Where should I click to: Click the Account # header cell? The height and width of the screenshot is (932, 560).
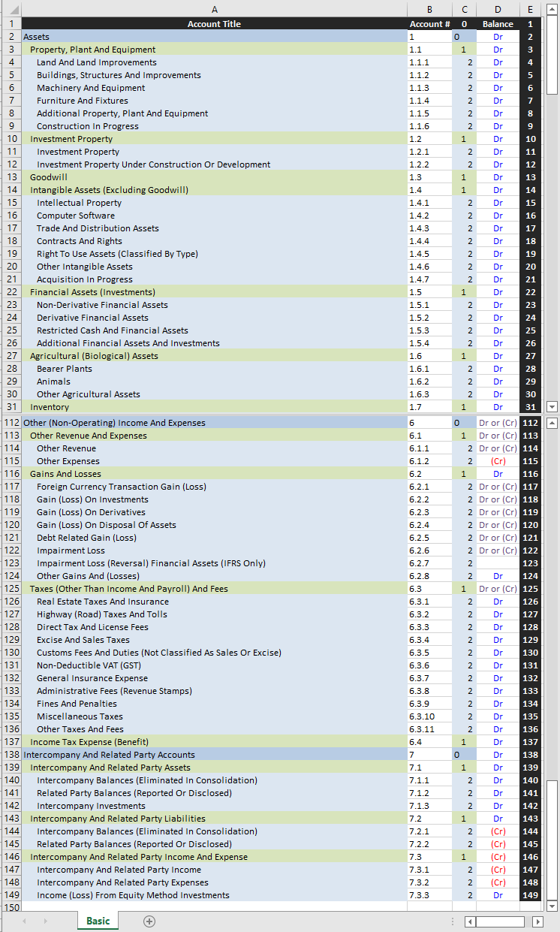click(429, 24)
